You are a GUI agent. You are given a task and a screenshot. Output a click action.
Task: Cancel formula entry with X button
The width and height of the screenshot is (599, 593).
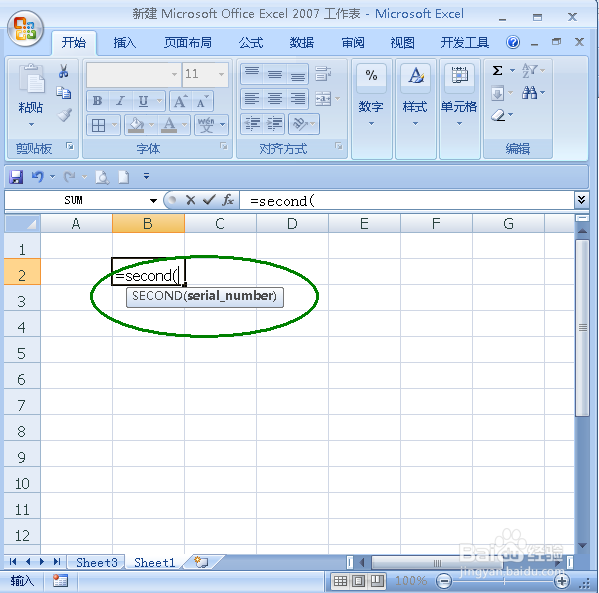(191, 200)
